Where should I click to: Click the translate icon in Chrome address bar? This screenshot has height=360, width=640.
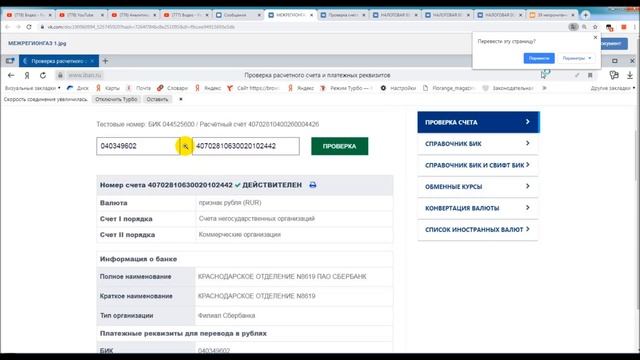(573, 27)
